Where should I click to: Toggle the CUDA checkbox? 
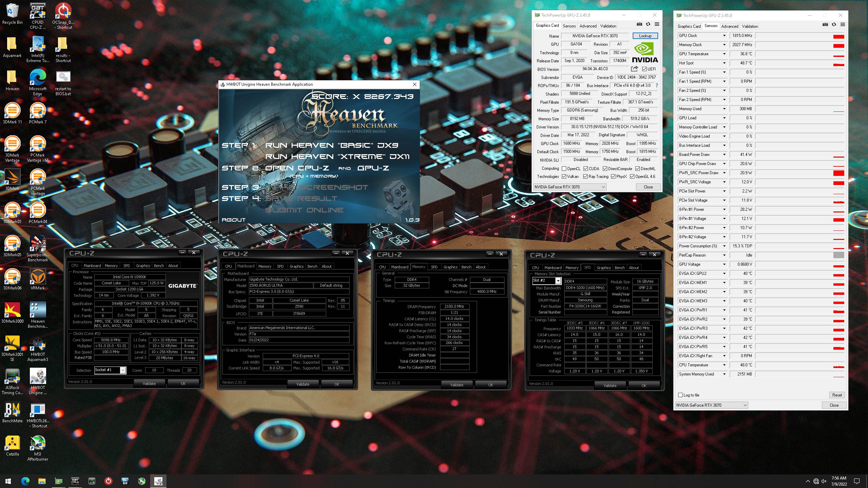[x=585, y=168]
